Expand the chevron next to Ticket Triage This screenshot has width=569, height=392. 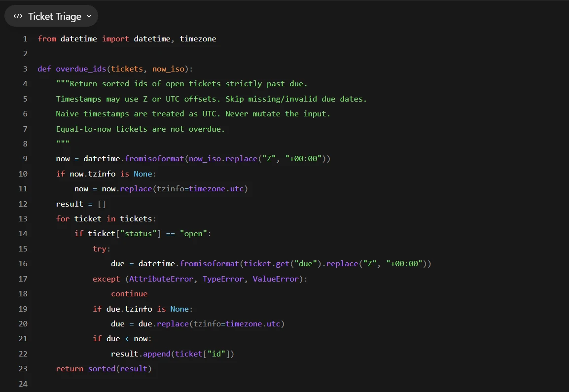[89, 16]
